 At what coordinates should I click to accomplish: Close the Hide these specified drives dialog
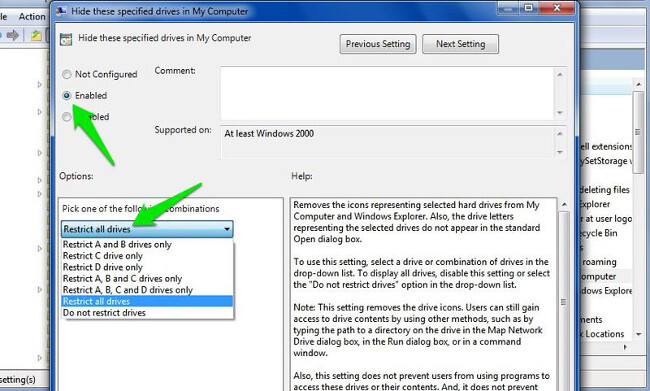tap(557, 8)
